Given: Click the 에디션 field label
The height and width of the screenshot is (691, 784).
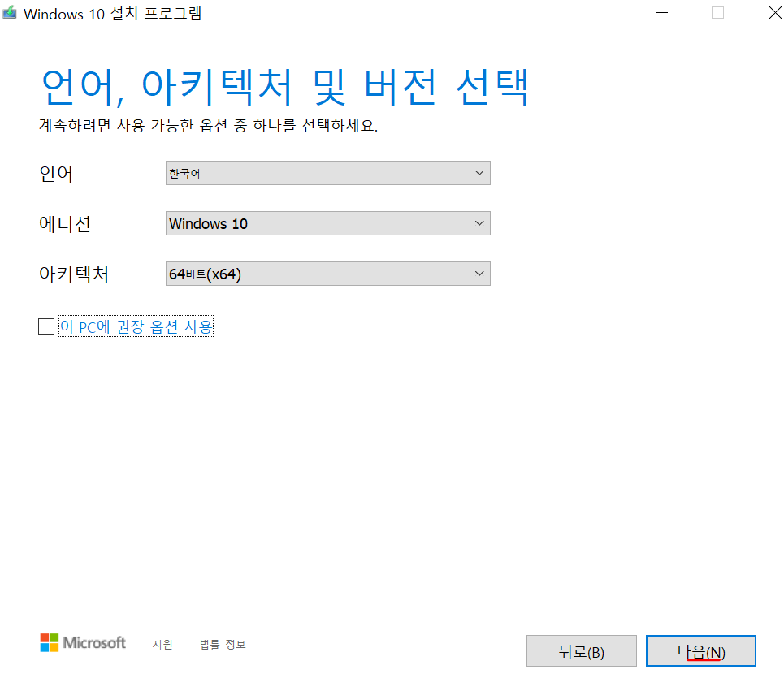Looking at the screenshot, I should click(65, 224).
